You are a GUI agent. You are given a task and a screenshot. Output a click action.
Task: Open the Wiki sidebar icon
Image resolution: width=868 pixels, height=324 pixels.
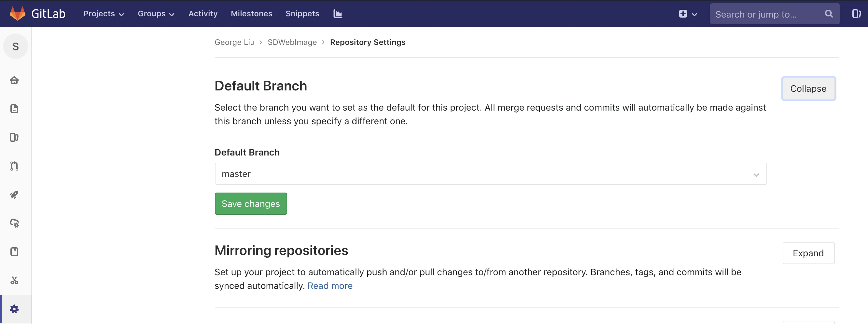coord(15,251)
